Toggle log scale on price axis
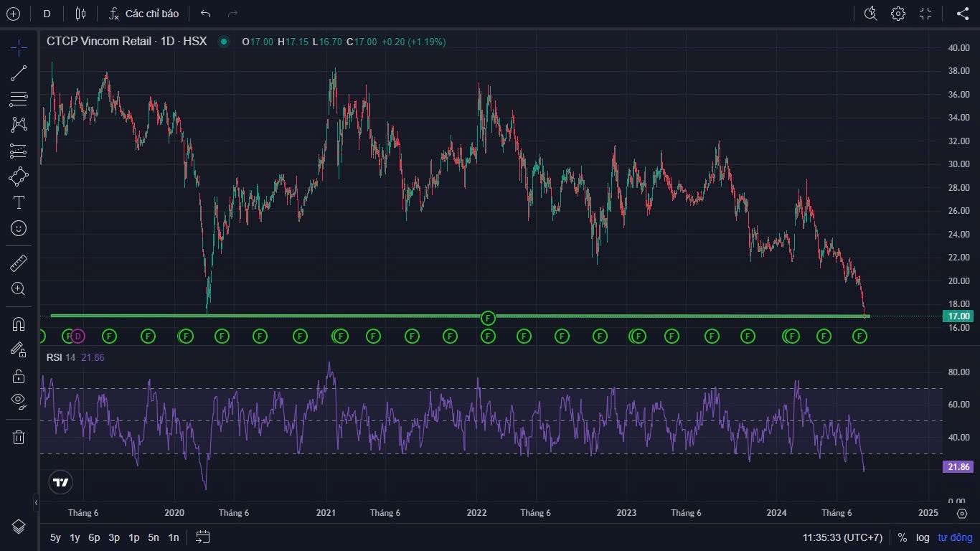Viewport: 980px width, 551px height. pyautogui.click(x=922, y=537)
